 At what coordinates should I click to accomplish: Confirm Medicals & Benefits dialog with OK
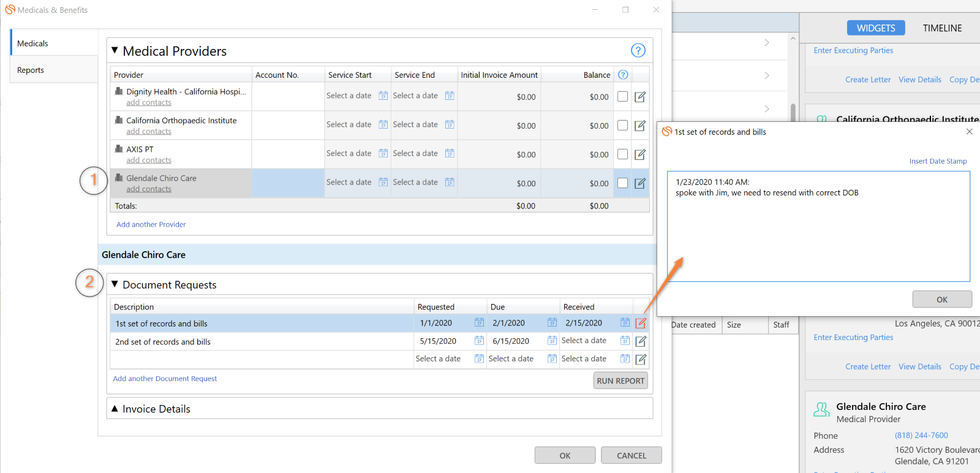click(565, 455)
